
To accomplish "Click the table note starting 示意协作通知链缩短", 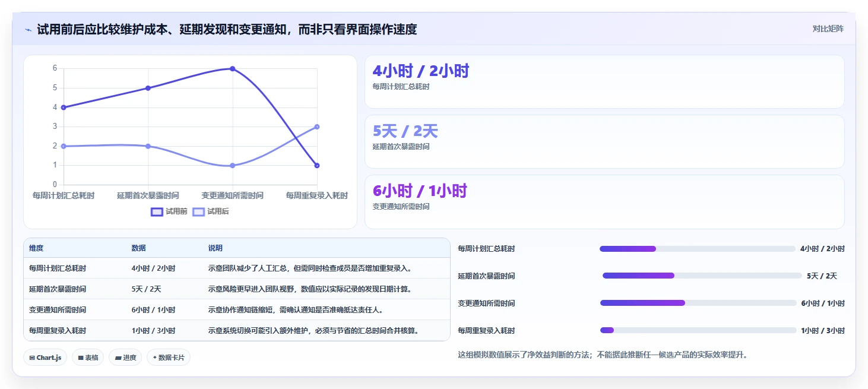I will [x=296, y=310].
